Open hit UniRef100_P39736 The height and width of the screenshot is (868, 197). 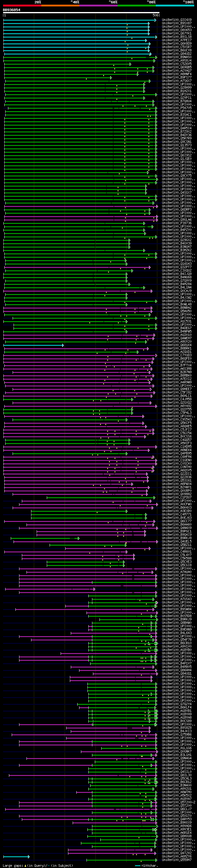[x=176, y=223]
